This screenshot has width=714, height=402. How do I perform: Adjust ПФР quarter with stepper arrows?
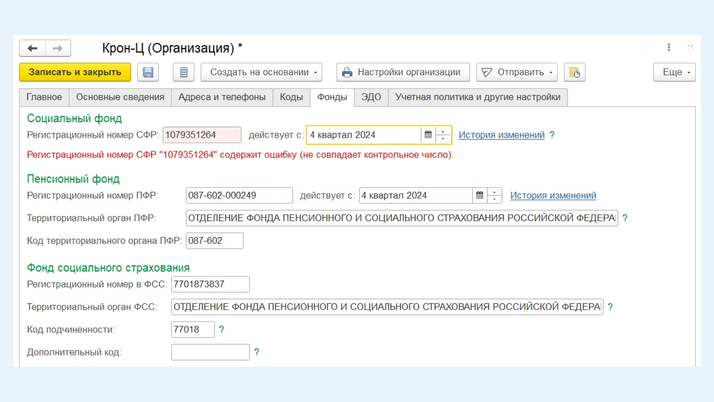pyautogui.click(x=495, y=195)
